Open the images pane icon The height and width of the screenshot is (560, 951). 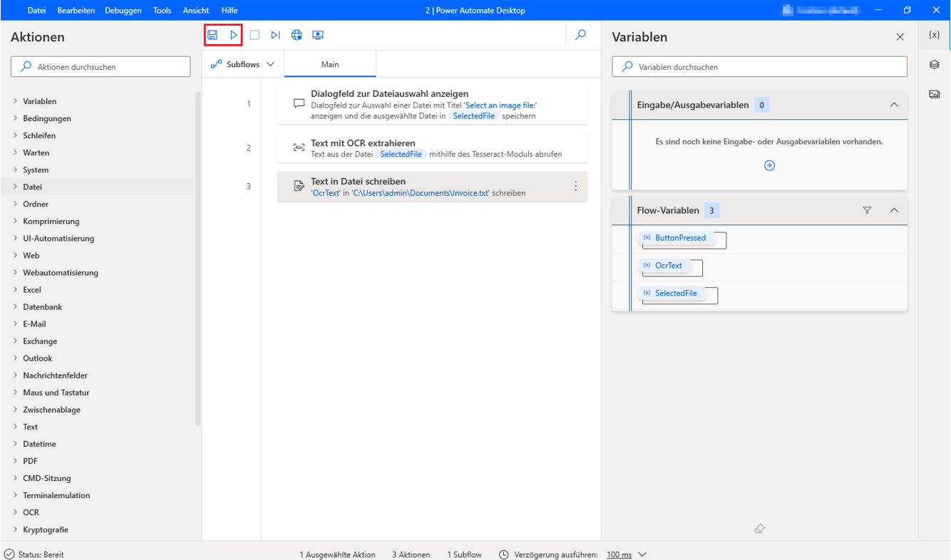[935, 94]
